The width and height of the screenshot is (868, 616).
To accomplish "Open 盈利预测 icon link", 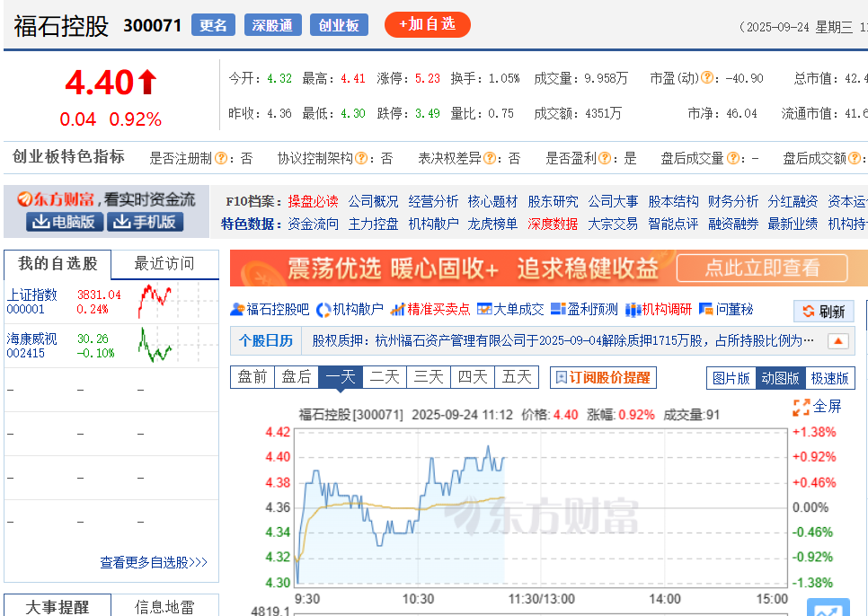I will point(585,310).
